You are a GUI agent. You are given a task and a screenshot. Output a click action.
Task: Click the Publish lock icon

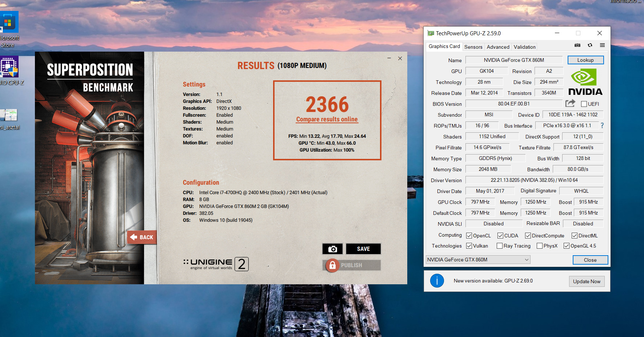point(332,265)
